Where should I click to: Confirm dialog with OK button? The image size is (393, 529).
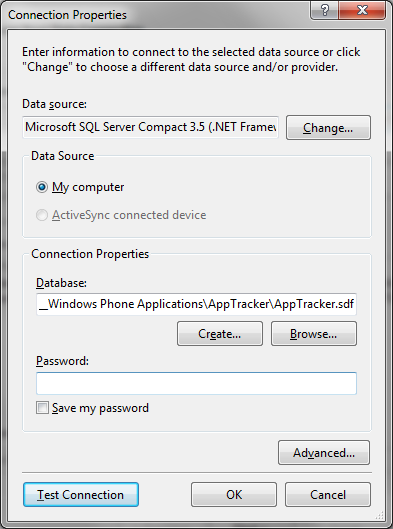click(x=234, y=495)
